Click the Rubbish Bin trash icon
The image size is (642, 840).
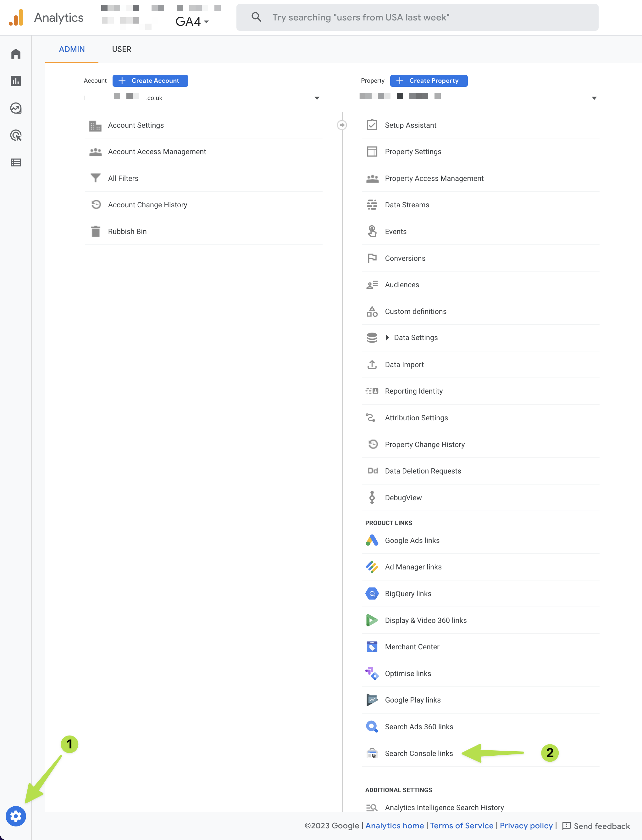click(96, 231)
